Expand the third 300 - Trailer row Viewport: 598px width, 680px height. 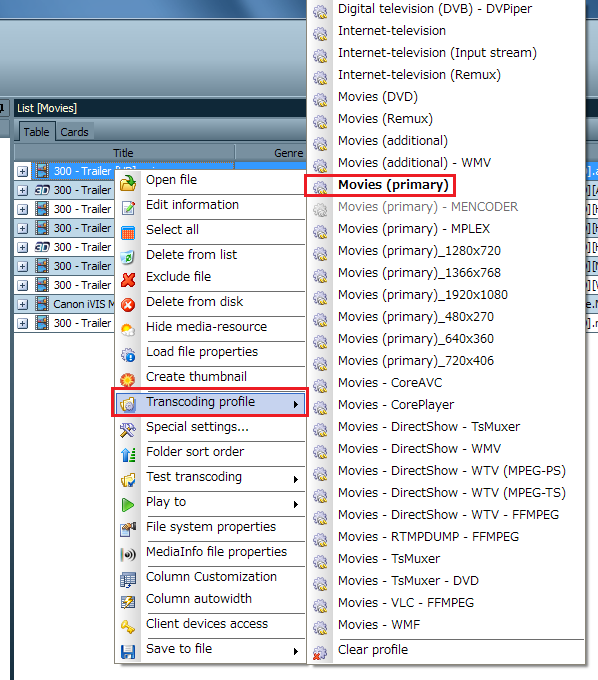coord(22,209)
